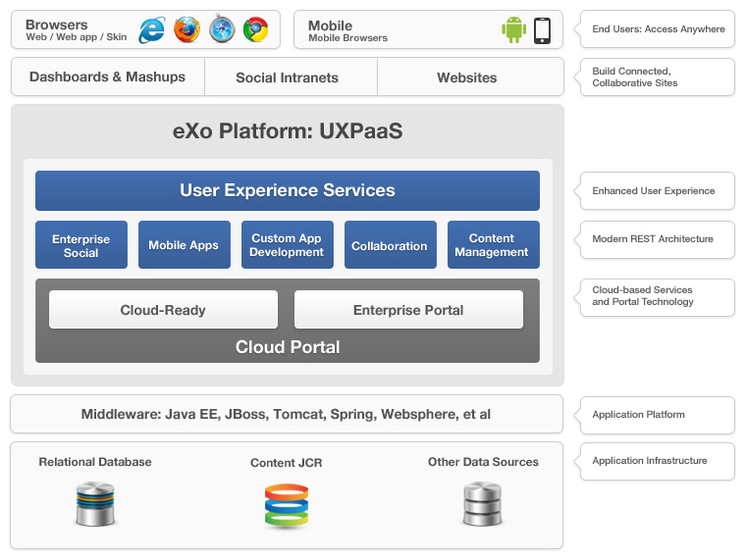Click the Browsers heading text
The width and height of the screenshot is (745, 560).
[x=57, y=25]
